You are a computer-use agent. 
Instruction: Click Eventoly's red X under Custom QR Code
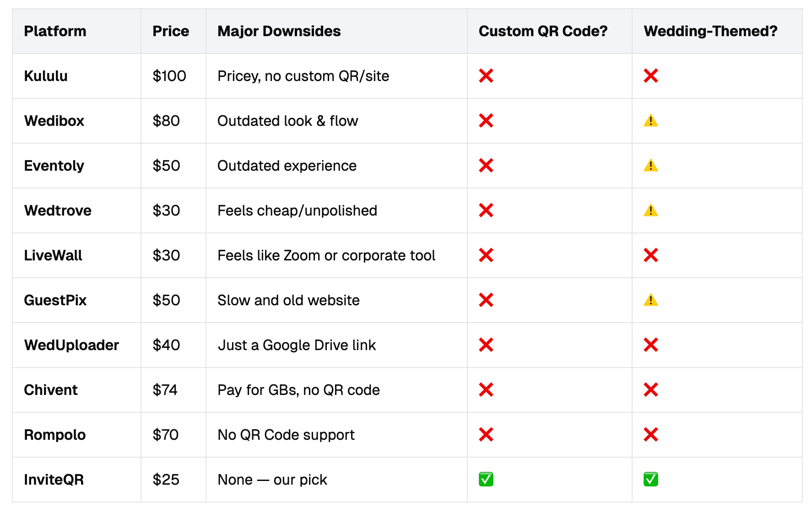486,166
